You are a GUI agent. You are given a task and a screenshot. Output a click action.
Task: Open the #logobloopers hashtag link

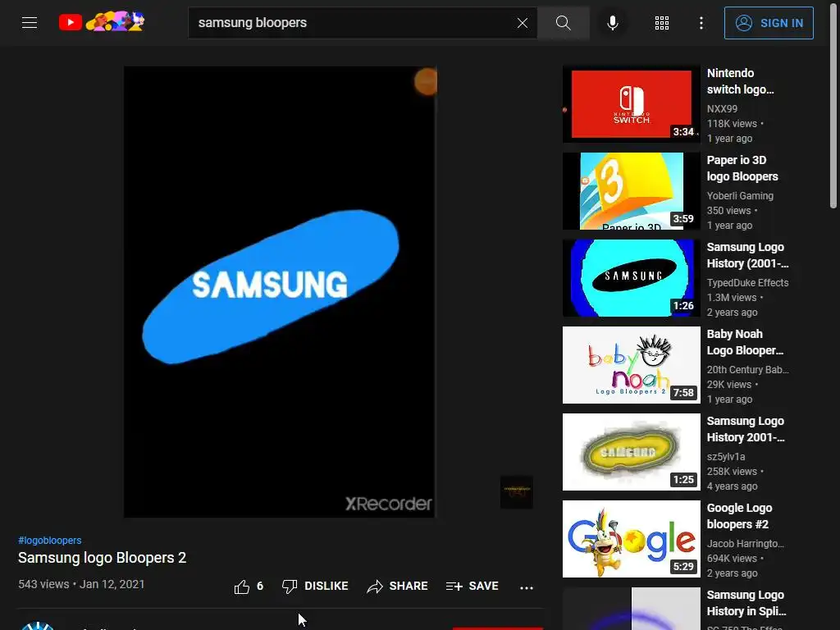(50, 540)
